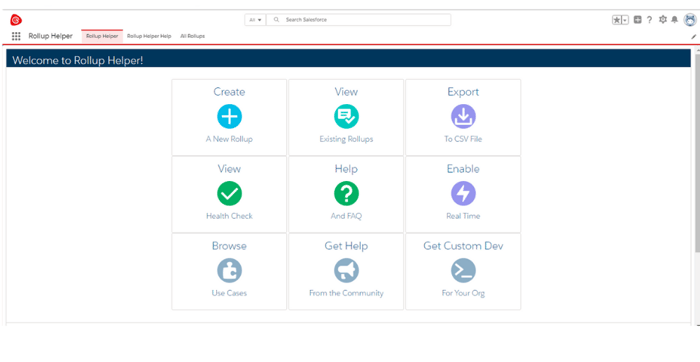Open the Setup gear icon
This screenshot has height=362, width=700.
coord(662,20)
